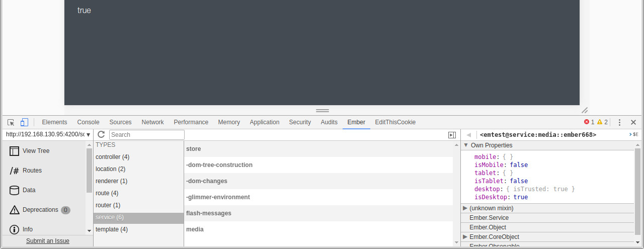
Task: Send object to console via $E
Action: click(x=633, y=134)
